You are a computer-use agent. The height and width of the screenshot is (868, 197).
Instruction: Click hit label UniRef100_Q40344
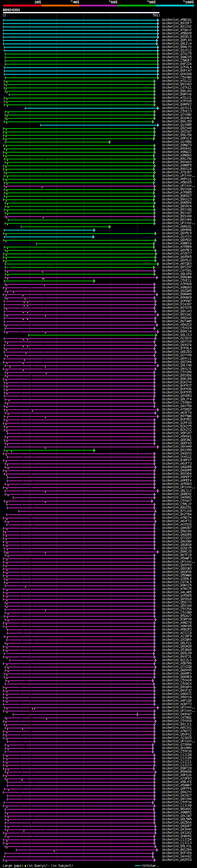click(177, 799)
